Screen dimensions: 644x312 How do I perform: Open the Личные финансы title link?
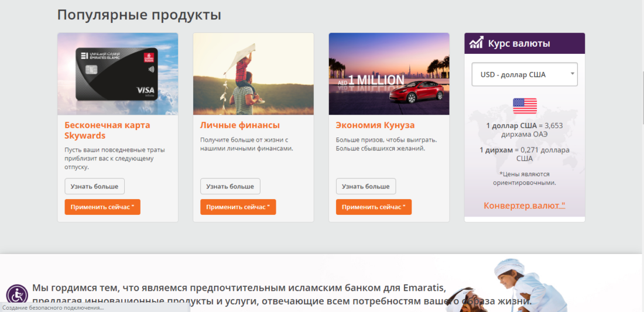pyautogui.click(x=239, y=125)
